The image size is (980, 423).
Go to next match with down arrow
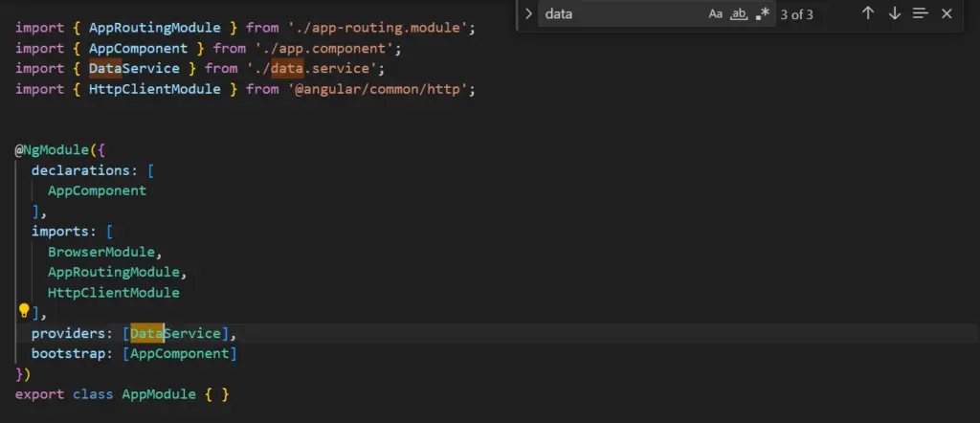click(894, 13)
